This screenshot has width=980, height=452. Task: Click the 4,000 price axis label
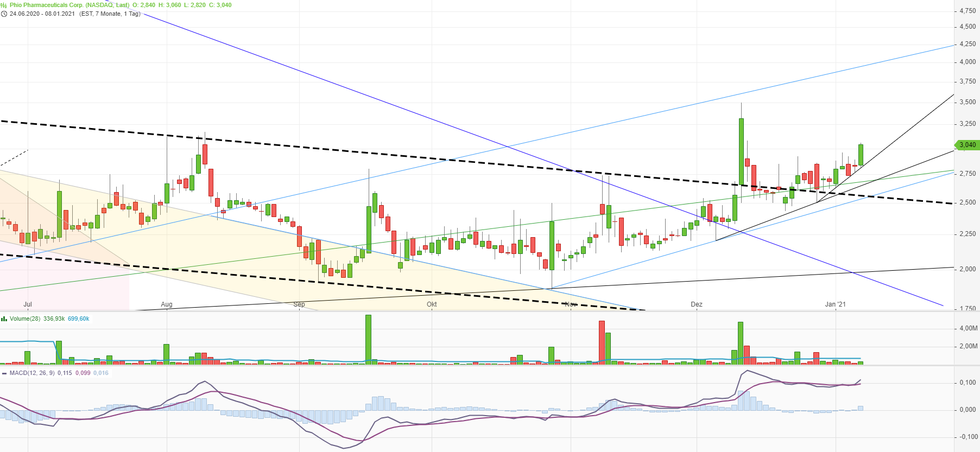click(968, 62)
